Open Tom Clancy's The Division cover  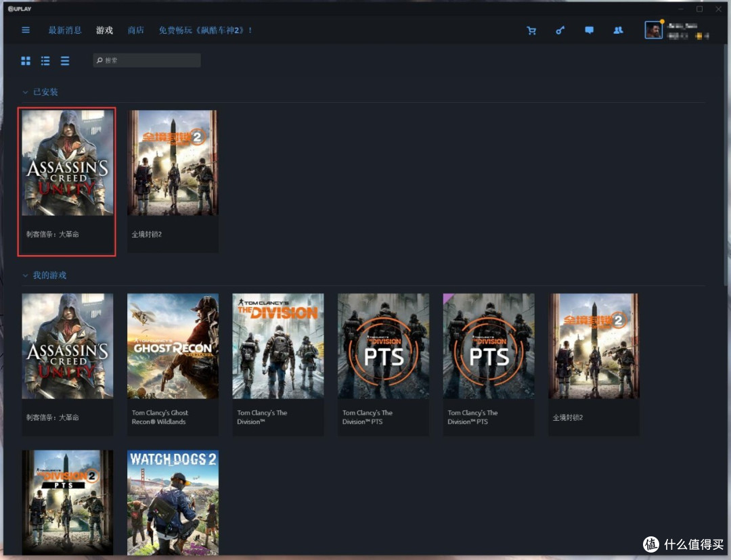coord(278,346)
